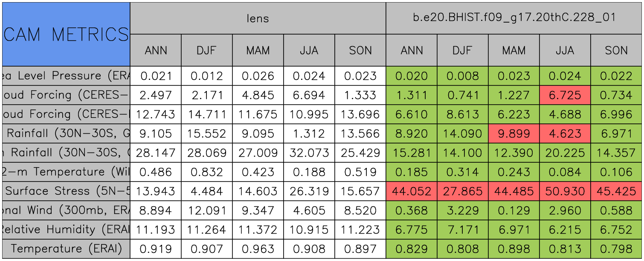Screen dimensions: 644x261
Task: Select the SON header under the BHIST run
Action: coord(616,50)
